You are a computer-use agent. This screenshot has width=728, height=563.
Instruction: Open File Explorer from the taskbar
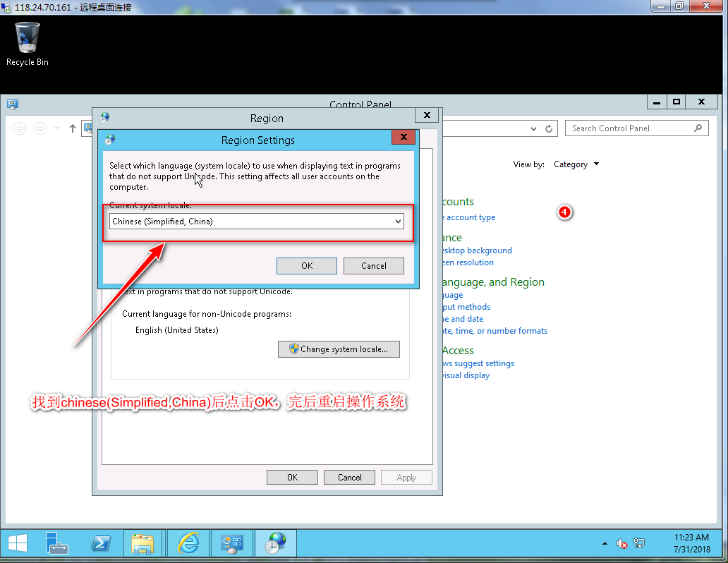(143, 543)
